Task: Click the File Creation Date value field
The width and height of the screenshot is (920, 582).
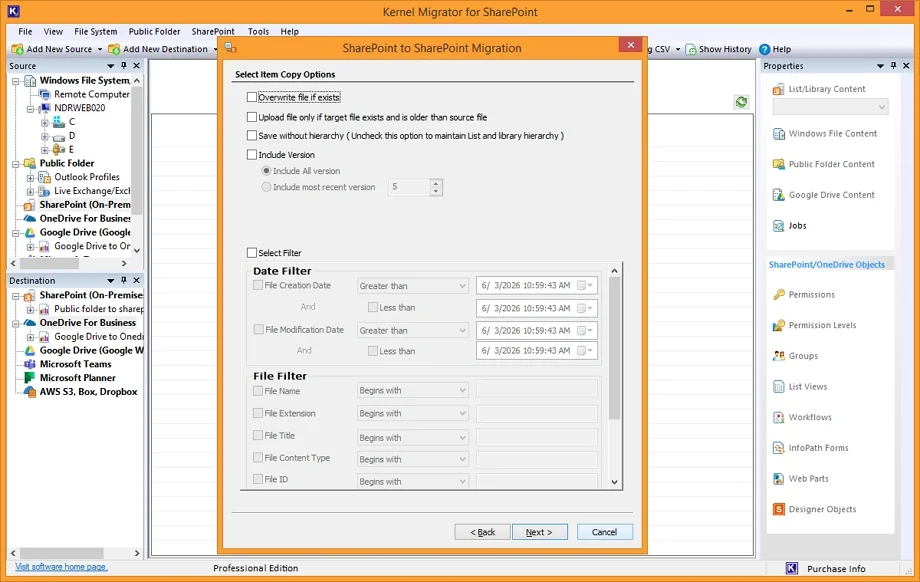Action: pos(537,286)
